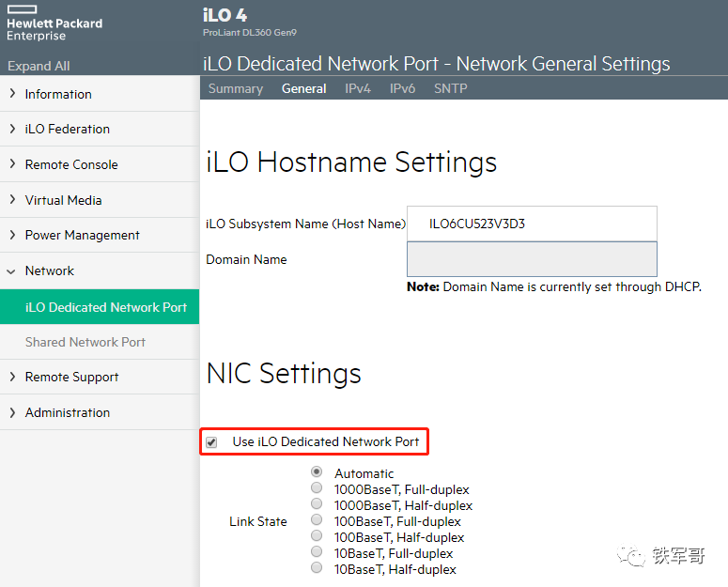Screen dimensions: 728x587
Task: Click the Hewlett Packard Enterprise logo
Action: click(x=54, y=24)
